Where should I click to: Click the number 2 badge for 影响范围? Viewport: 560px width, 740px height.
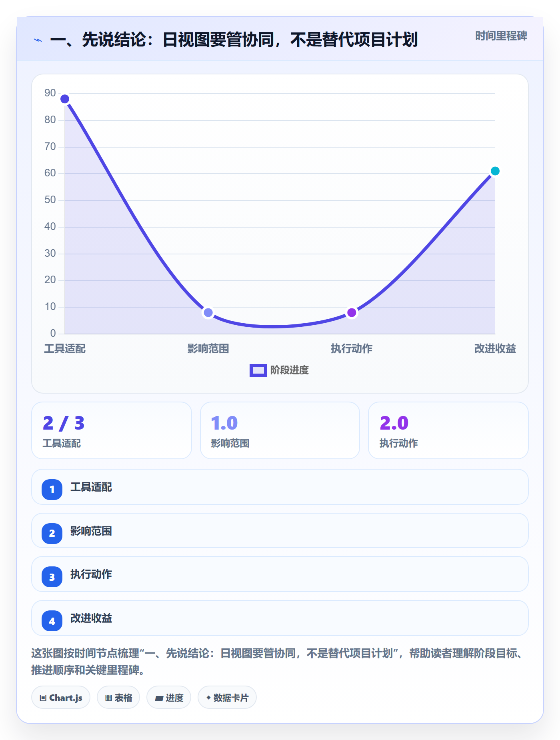tap(52, 533)
